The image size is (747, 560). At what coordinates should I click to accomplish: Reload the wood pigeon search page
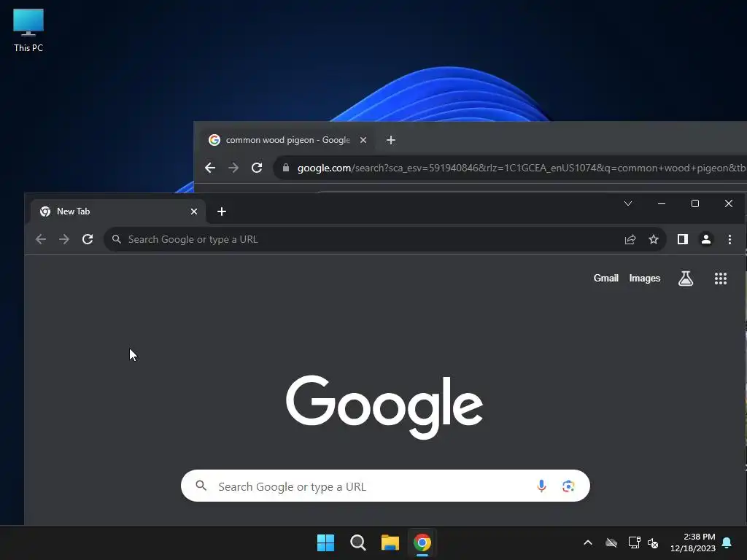click(257, 168)
